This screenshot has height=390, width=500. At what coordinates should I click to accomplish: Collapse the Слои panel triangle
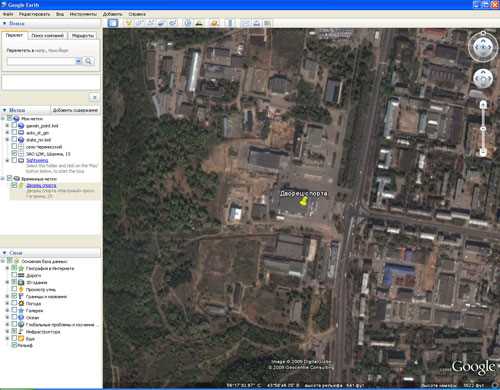(x=5, y=253)
